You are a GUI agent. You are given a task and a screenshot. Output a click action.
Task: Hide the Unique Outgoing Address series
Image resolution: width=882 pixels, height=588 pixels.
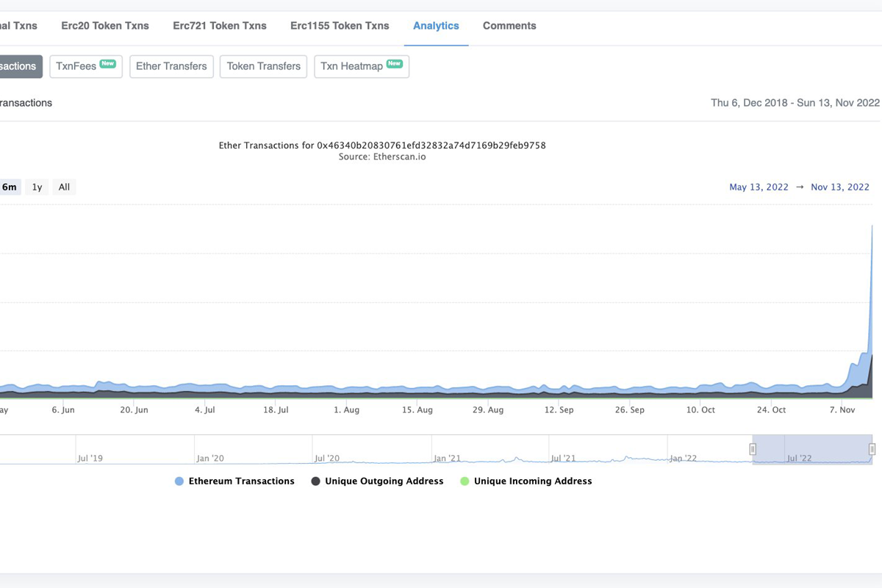(377, 481)
